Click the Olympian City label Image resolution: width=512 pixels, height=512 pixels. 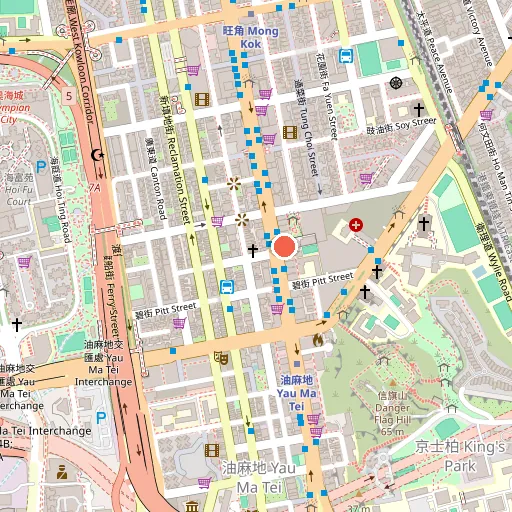[x=13, y=107]
